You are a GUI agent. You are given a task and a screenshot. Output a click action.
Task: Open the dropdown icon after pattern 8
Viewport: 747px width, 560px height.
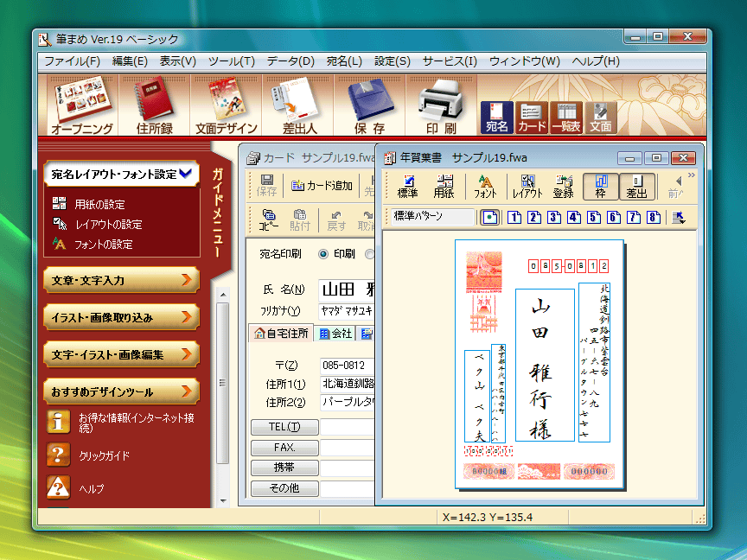pos(679,218)
